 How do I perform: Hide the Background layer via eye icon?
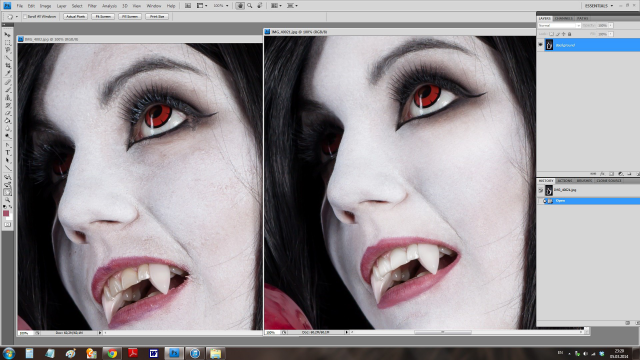540,45
